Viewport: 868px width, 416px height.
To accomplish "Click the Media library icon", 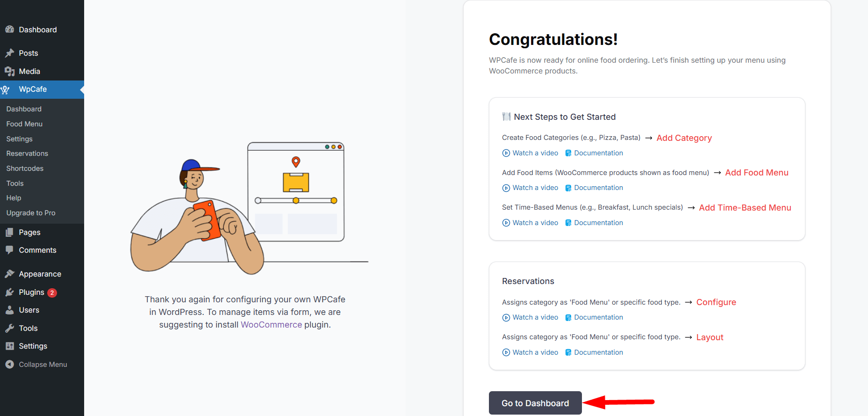I will pyautogui.click(x=9, y=71).
